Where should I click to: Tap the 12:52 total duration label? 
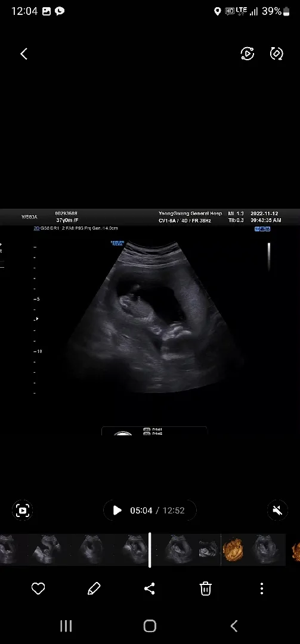174,510
